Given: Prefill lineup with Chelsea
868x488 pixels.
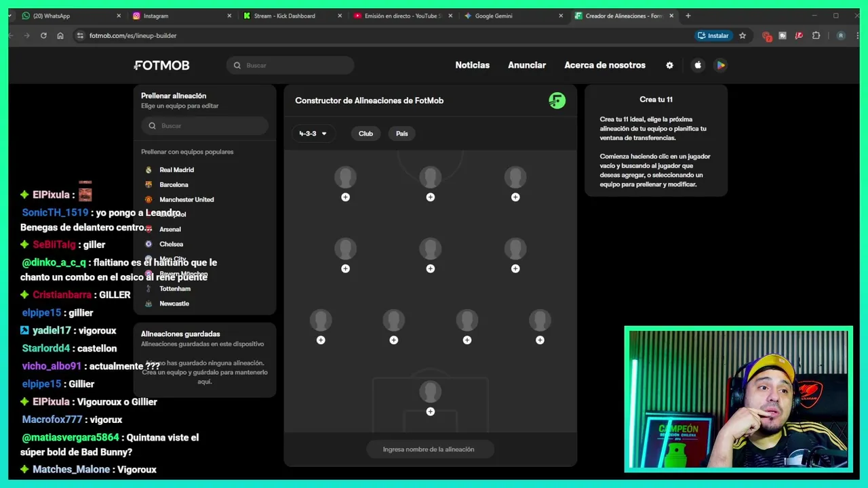Looking at the screenshot, I should 205,244.
